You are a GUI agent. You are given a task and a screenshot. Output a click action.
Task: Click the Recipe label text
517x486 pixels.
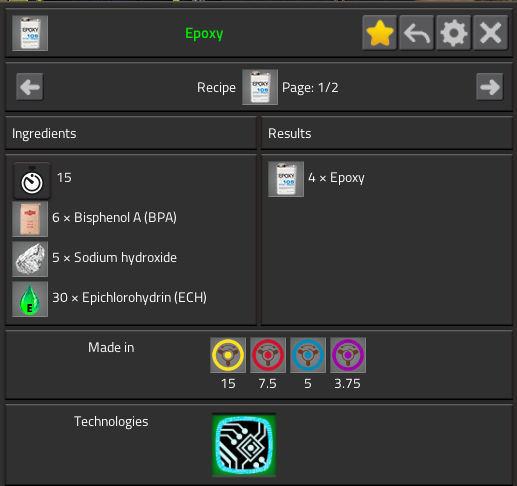[x=216, y=88]
